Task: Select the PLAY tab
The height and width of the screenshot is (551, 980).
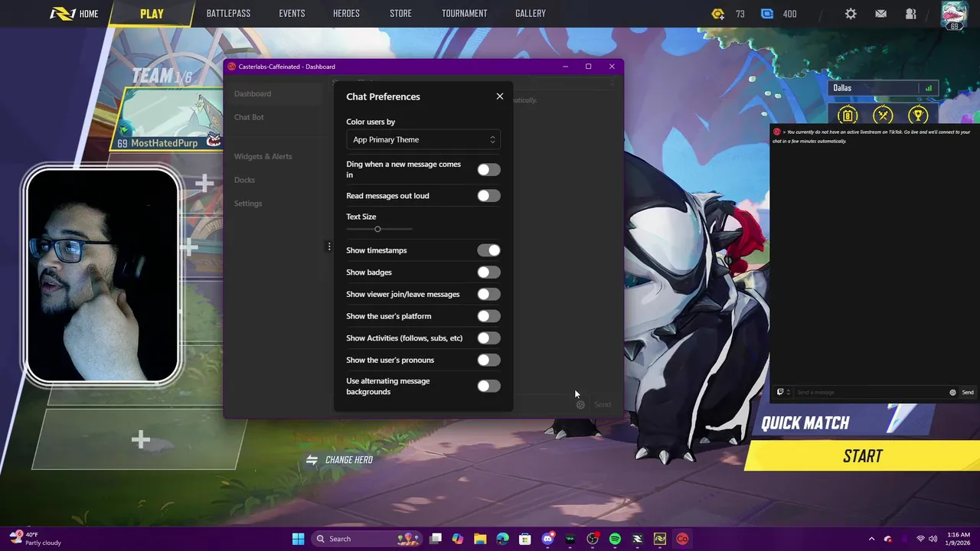Action: click(152, 14)
